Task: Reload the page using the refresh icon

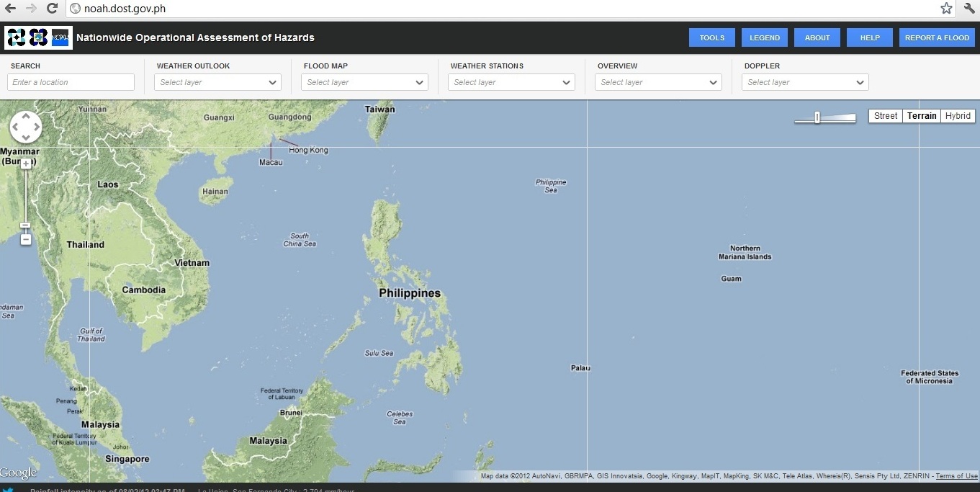Action: point(50,9)
